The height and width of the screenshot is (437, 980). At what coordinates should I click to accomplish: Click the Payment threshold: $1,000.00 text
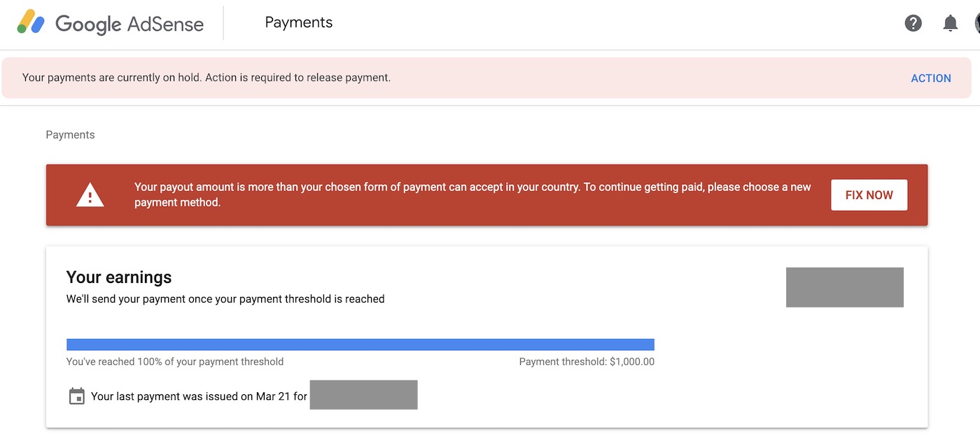[x=587, y=362]
